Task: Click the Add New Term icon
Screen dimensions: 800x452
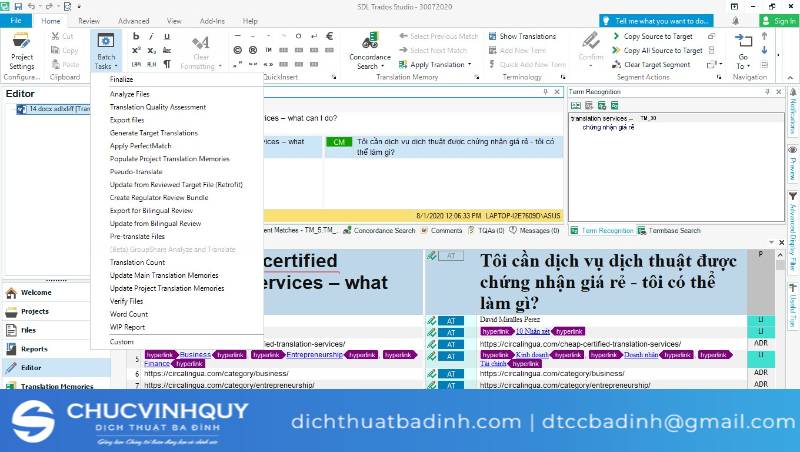Action: click(492, 50)
